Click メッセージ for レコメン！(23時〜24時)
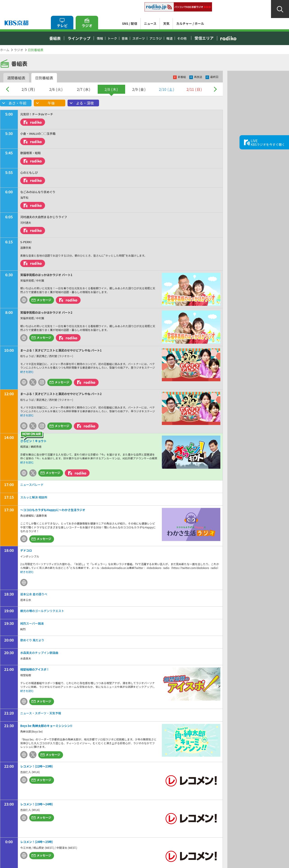 pyautogui.click(x=42, y=818)
